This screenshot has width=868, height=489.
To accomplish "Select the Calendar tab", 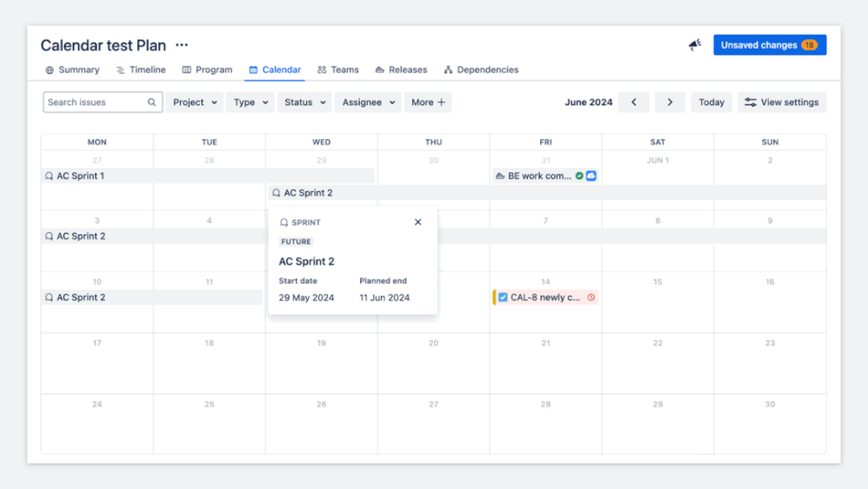I will coord(275,70).
